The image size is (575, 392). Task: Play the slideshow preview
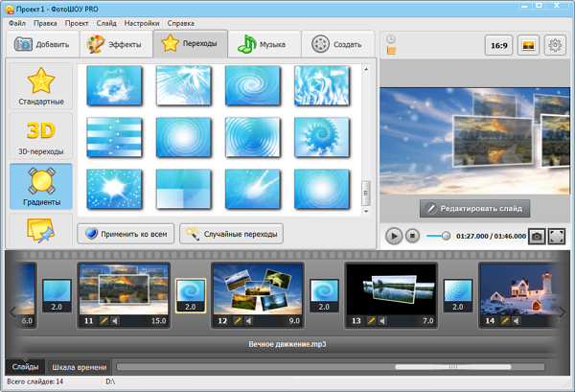coord(394,236)
